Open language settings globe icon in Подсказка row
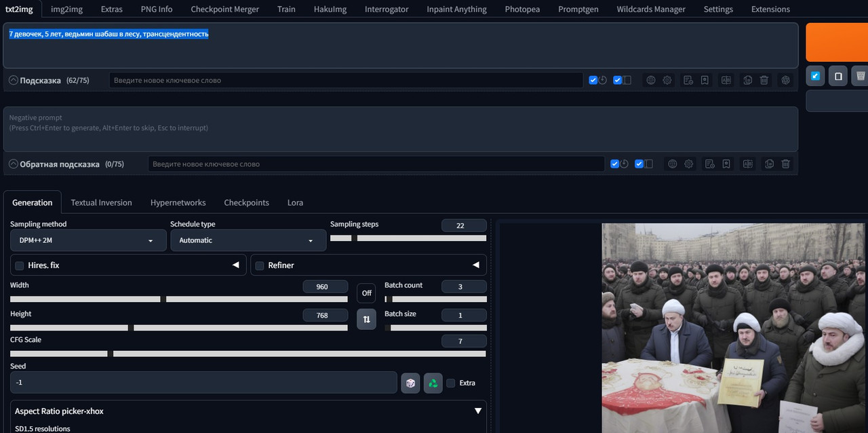 (651, 80)
